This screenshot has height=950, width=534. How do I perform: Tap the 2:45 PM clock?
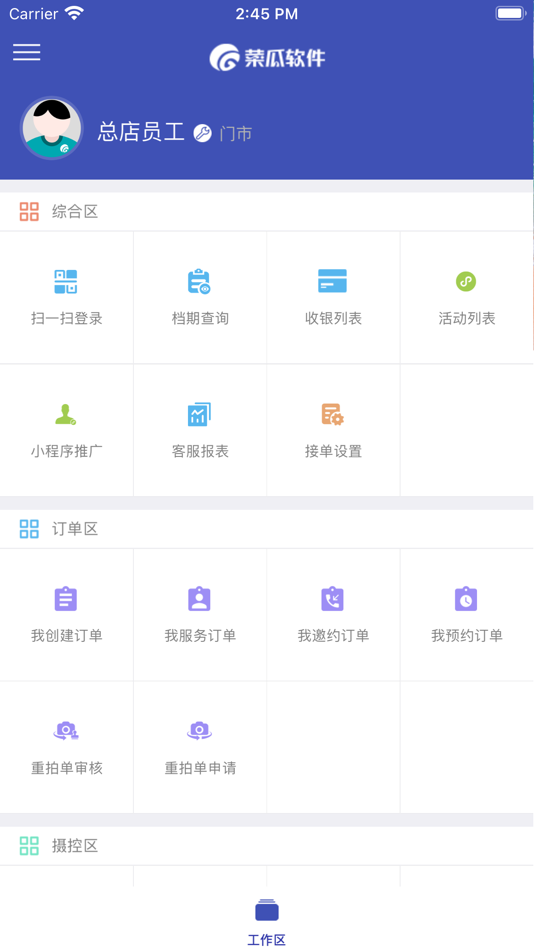point(267,14)
